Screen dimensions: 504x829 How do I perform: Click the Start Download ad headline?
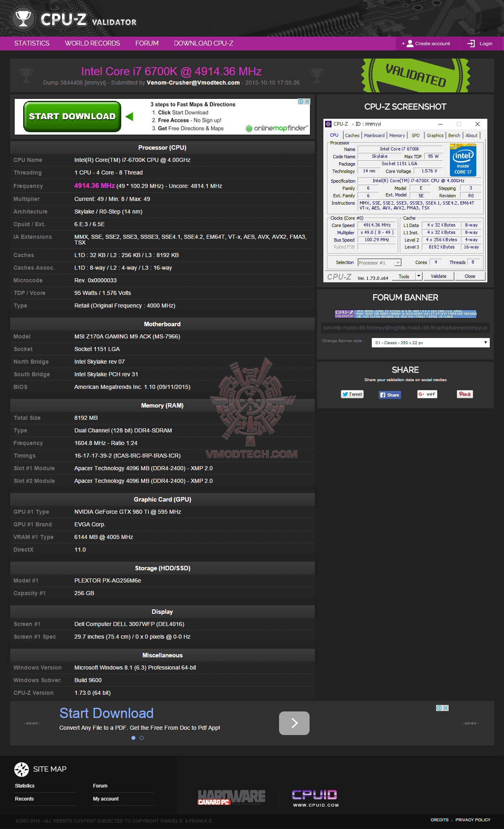click(106, 713)
